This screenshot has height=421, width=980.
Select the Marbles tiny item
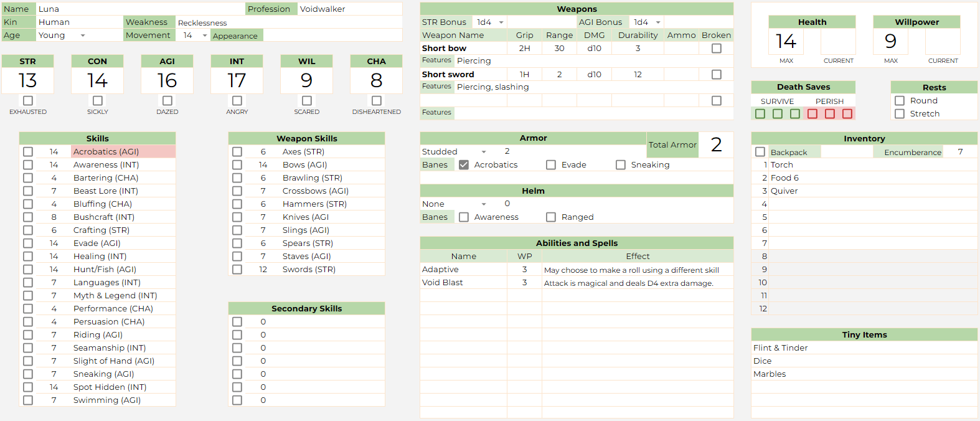point(770,374)
